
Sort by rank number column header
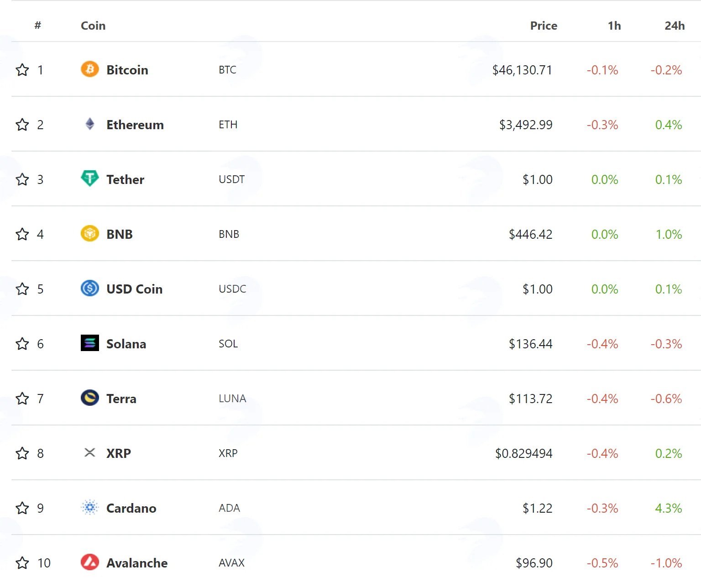point(38,25)
